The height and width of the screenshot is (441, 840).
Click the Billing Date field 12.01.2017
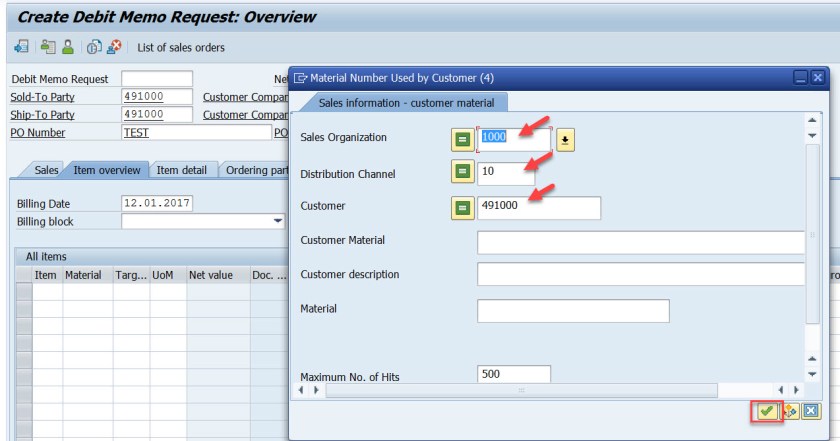click(156, 203)
